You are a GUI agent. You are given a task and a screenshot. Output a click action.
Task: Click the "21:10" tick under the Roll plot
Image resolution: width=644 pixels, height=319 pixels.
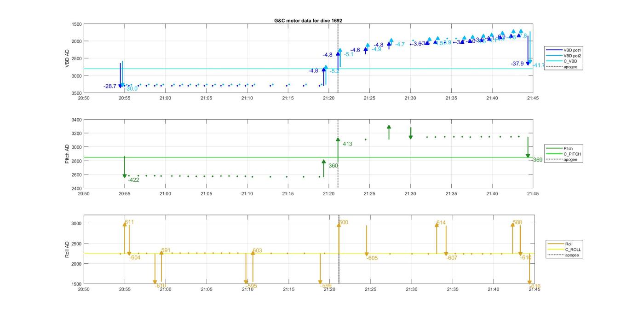coord(247,289)
